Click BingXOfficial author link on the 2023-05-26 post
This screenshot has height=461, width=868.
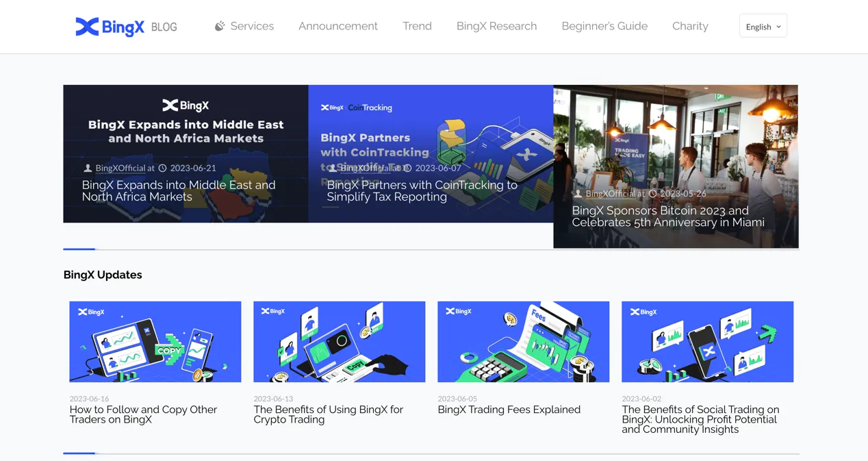point(610,194)
